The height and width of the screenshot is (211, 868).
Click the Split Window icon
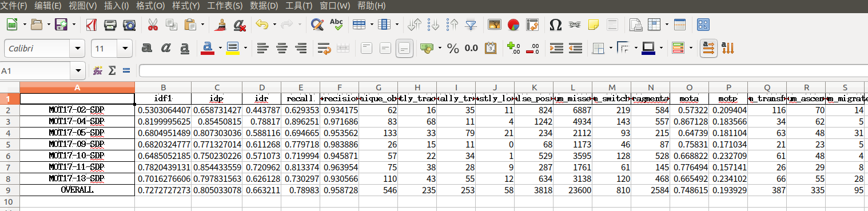(x=680, y=25)
